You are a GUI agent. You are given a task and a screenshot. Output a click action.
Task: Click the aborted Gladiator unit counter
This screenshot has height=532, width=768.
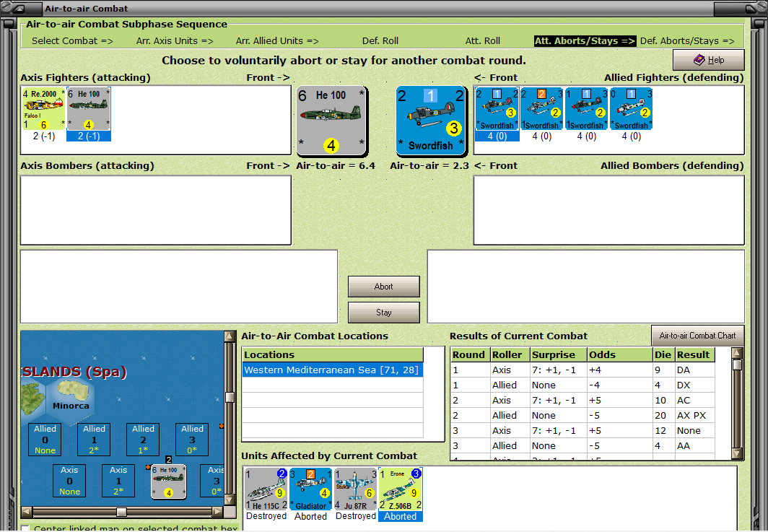(310, 489)
